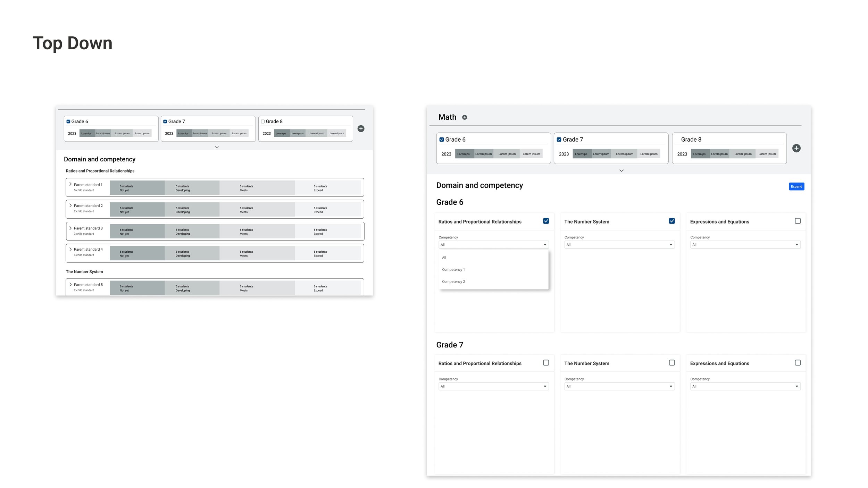Image resolution: width=868 pixels, height=488 pixels.
Task: Expand Parent standard 1 chevron
Action: click(70, 184)
